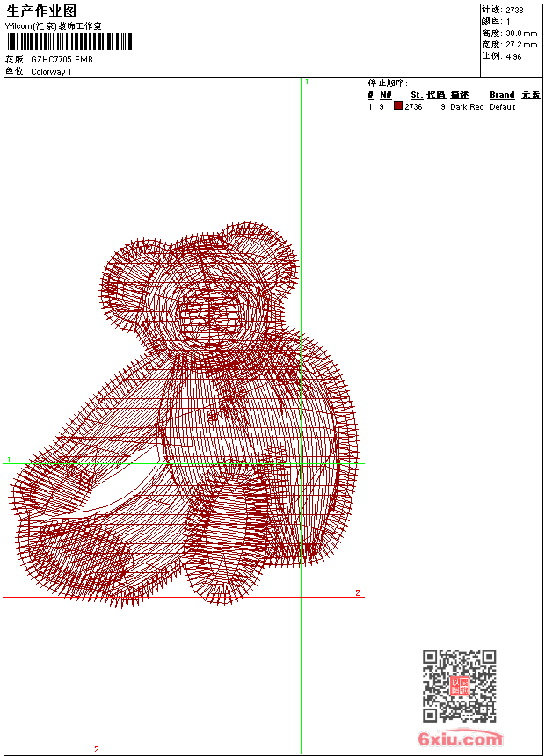Screen dimensions: 545x756
Task: Click the St. column header
Action: coord(417,95)
